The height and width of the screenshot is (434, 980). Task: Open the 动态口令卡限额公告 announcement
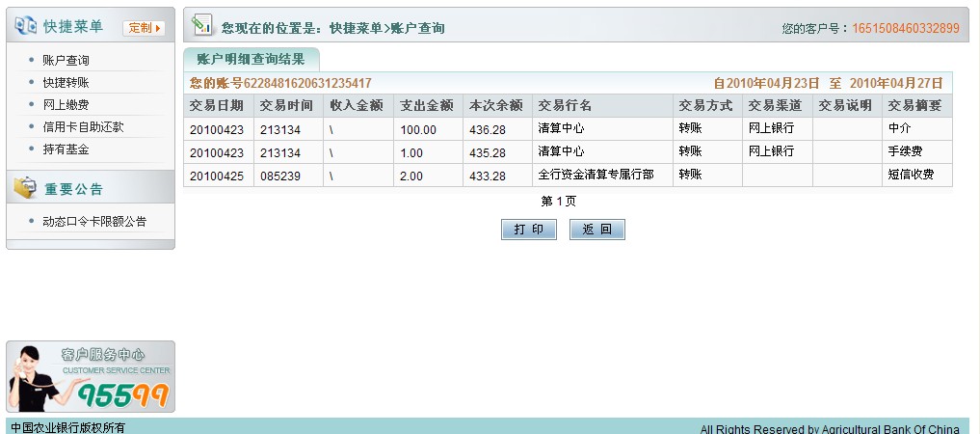94,222
